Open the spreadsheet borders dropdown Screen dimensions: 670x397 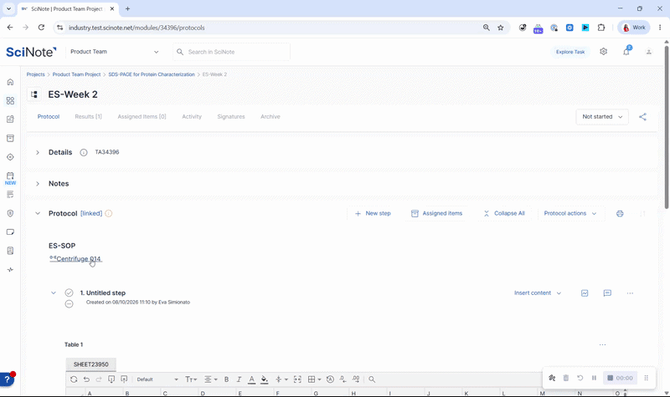(x=314, y=379)
